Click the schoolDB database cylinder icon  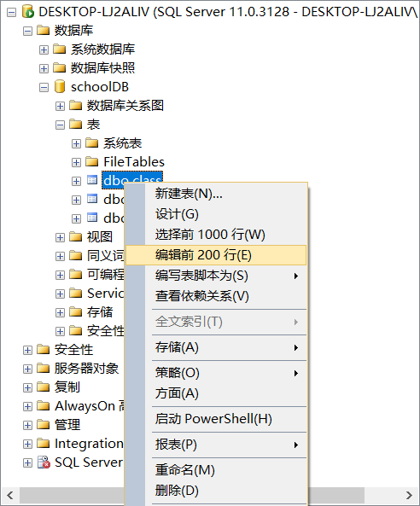tap(60, 87)
